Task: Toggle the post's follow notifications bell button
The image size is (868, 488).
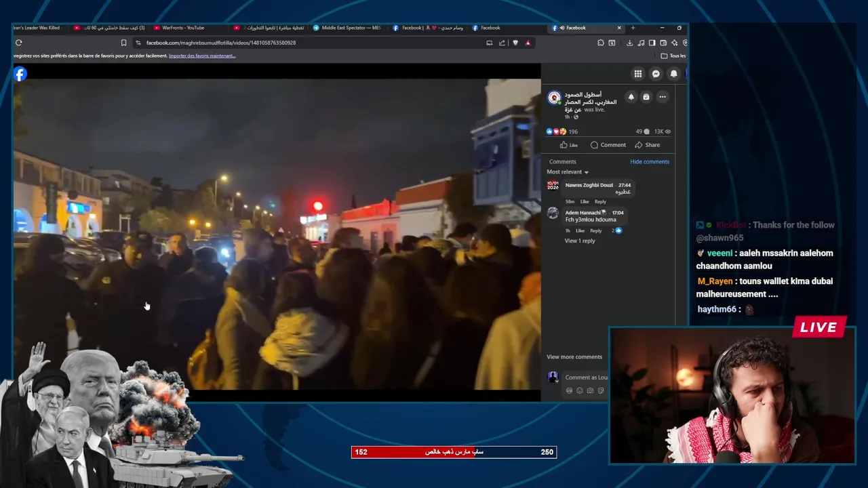Action: (631, 97)
